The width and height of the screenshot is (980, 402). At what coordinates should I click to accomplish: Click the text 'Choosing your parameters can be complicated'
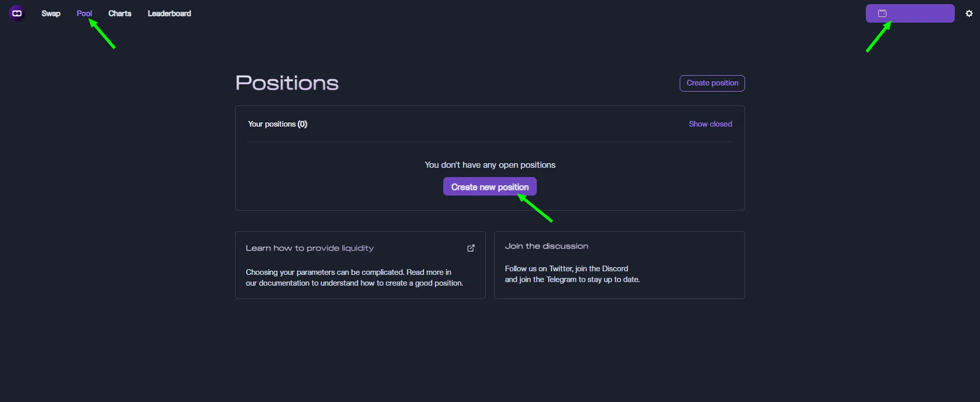tap(325, 272)
